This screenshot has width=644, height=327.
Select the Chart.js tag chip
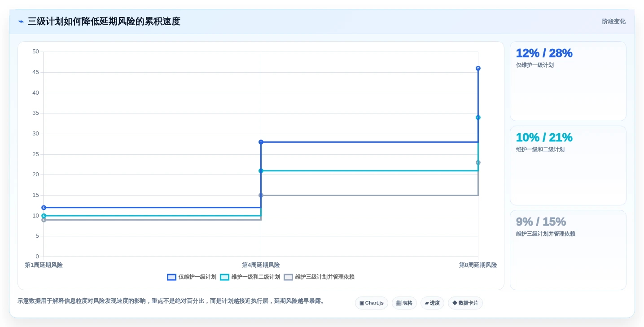(x=372, y=303)
